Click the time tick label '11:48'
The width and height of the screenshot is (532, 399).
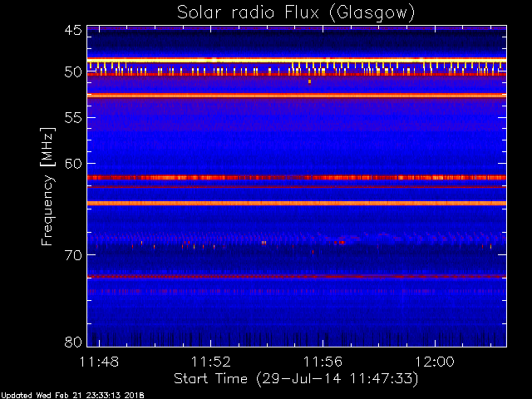[99, 362]
